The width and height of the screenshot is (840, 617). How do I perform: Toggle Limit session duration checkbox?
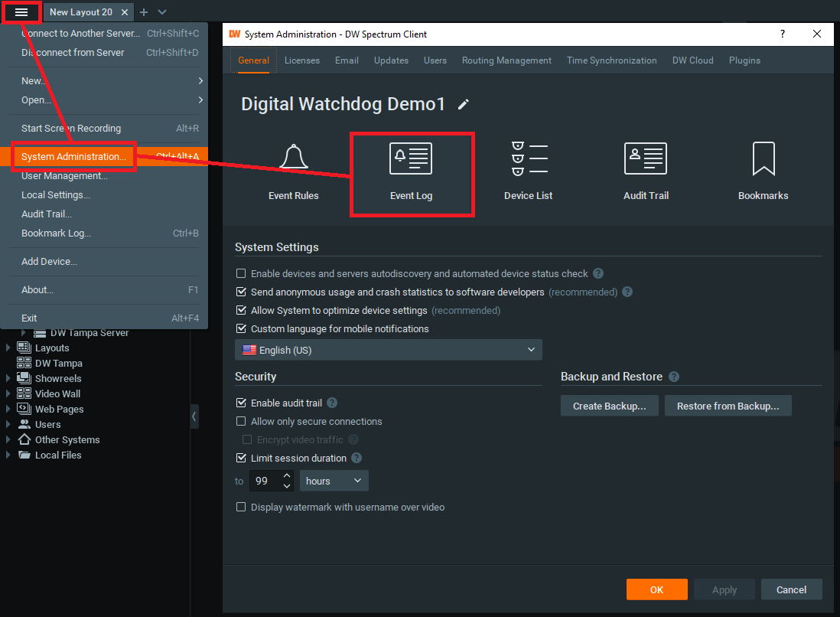[x=241, y=458]
